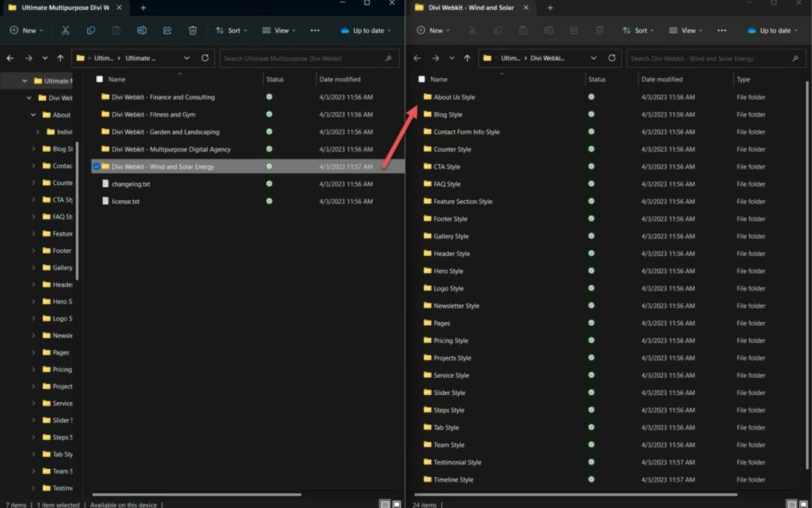Toggle select-all checkbox in left window header
812x508 pixels.
(99, 79)
